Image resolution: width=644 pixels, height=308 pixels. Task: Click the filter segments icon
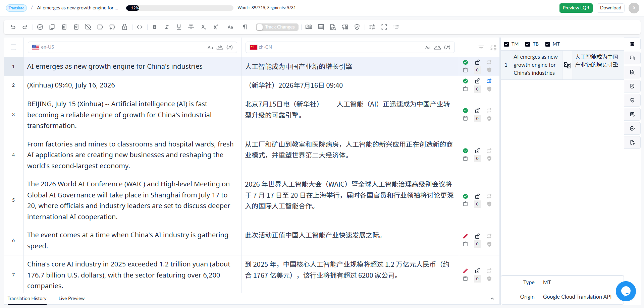pyautogui.click(x=481, y=48)
